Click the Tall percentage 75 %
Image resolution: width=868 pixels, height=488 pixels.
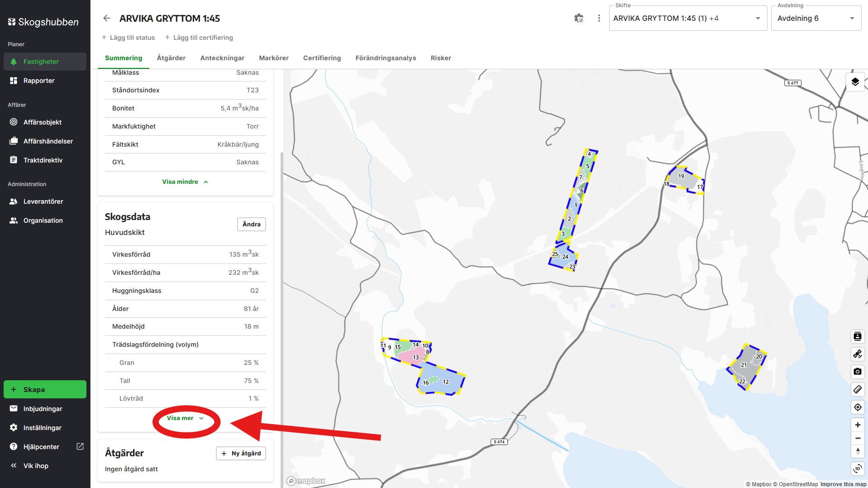(x=251, y=381)
